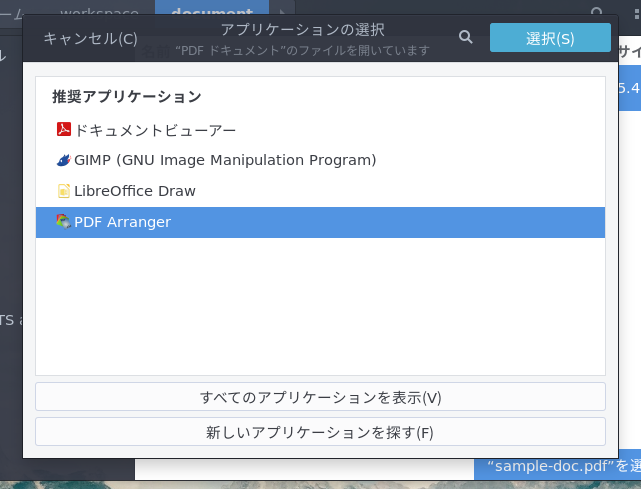This screenshot has height=489, width=641.
Task: Click the LibreOffice Draw icon
Action: click(64, 191)
